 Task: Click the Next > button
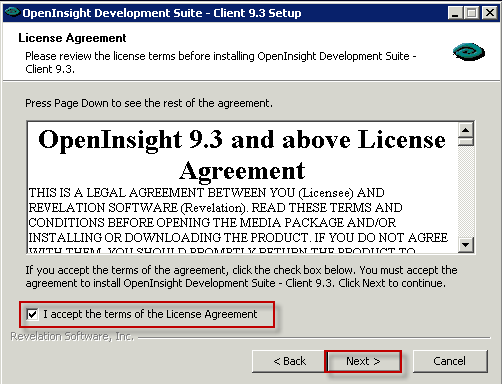[363, 361]
